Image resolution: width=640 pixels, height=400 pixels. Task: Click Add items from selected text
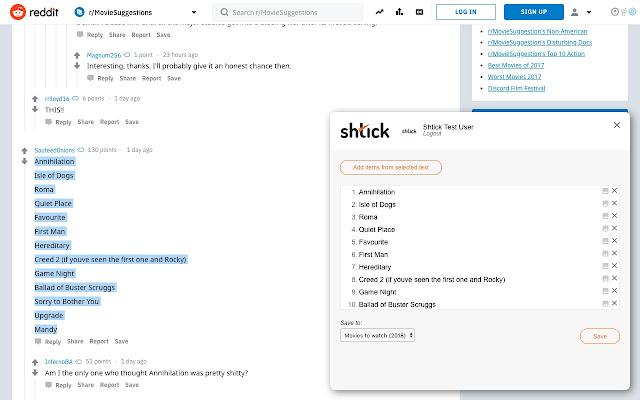(391, 167)
